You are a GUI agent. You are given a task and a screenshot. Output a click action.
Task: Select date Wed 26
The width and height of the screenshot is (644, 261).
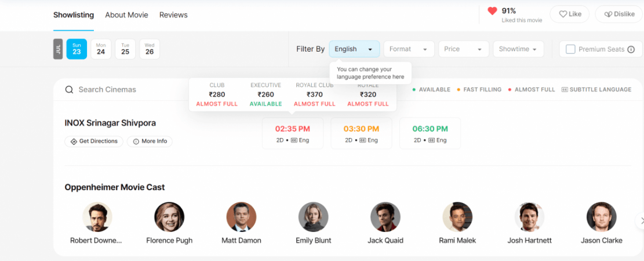[150, 49]
